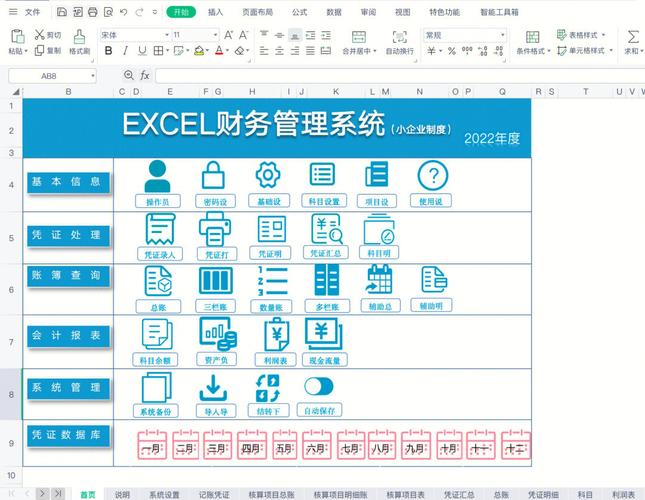Viewport: 645px width, 500px height.
Task: Expand the name box AB8 dropdown
Action: point(93,76)
